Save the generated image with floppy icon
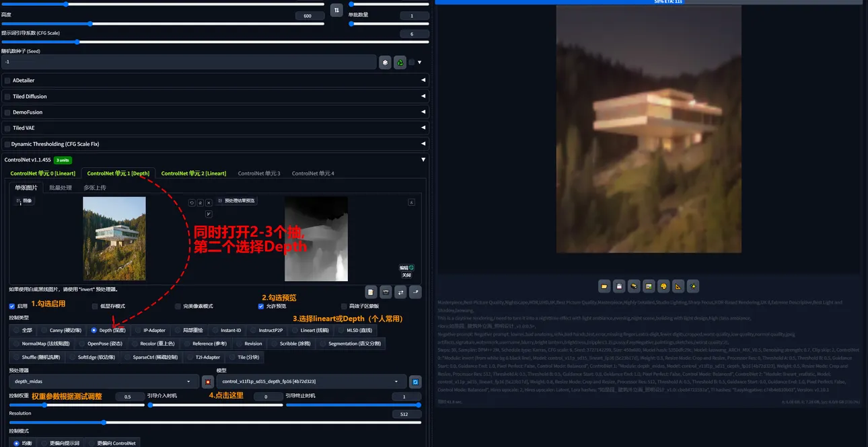The height and width of the screenshot is (447, 868). point(619,286)
